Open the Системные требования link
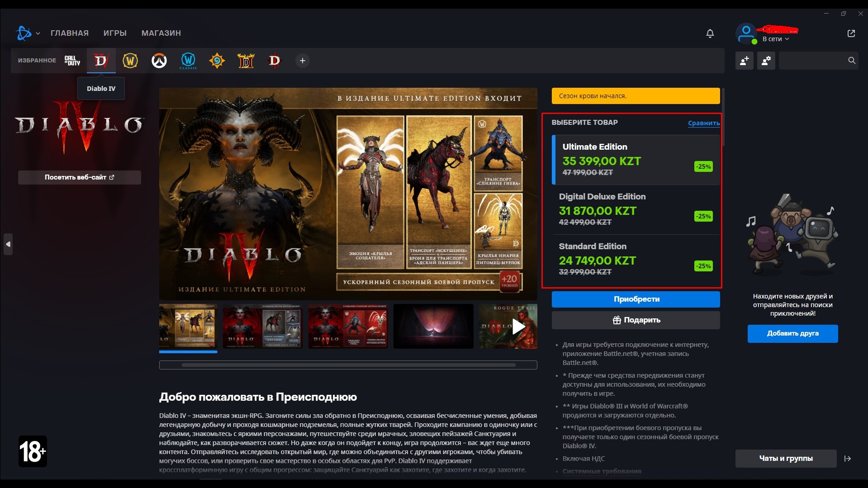Viewport: 868px width, 488px height. tap(602, 471)
